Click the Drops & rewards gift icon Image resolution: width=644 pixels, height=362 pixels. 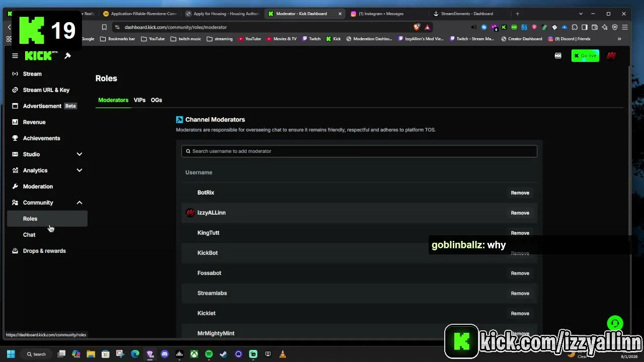pyautogui.click(x=15, y=251)
